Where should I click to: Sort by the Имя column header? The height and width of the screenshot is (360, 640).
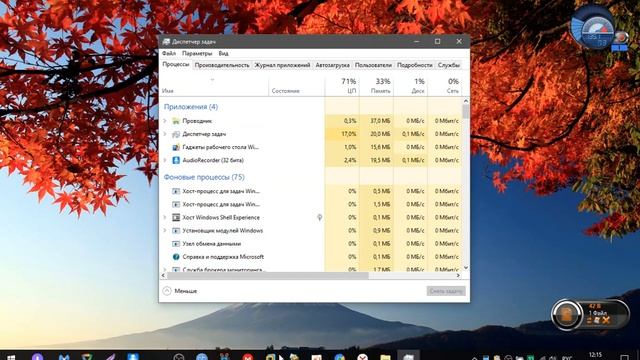coord(214,86)
